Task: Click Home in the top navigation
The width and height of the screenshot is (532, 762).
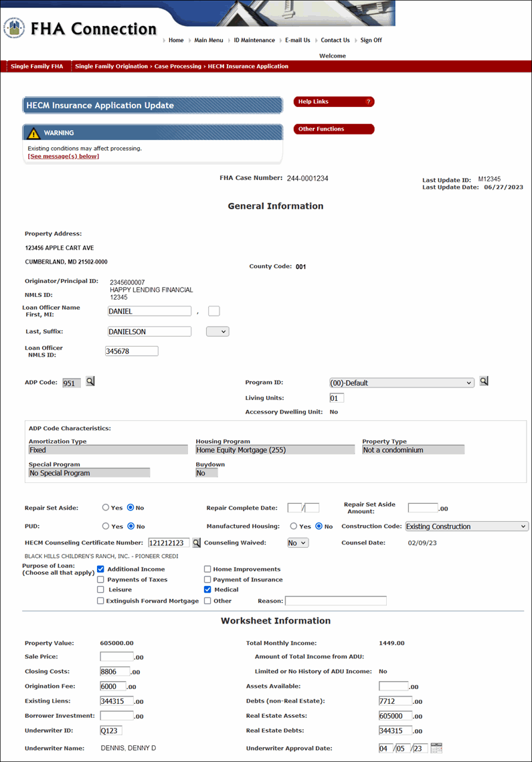Action: (x=176, y=40)
